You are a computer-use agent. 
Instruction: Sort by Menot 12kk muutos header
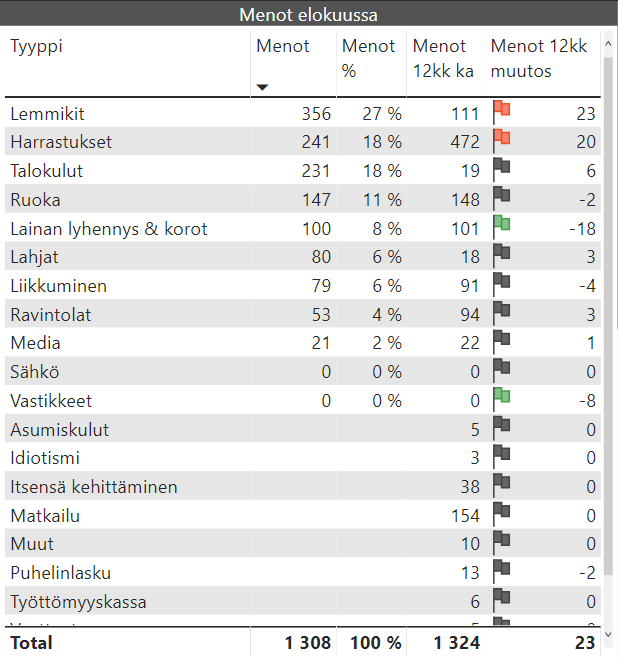tap(538, 58)
